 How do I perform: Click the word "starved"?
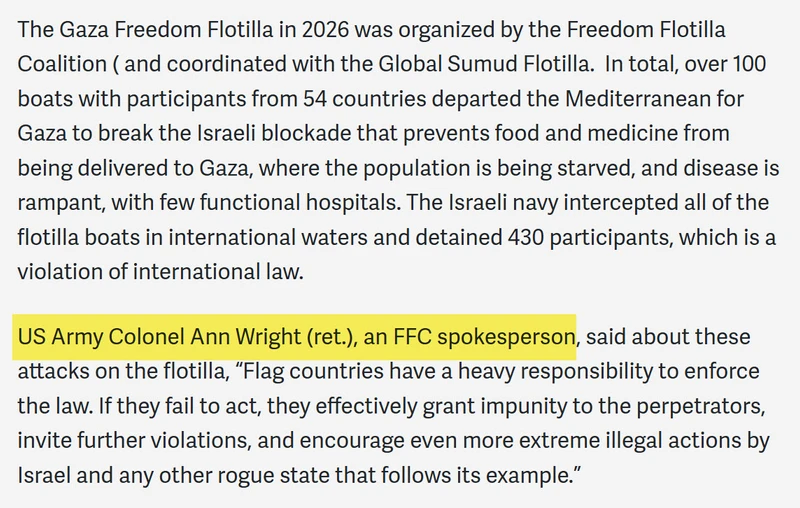(595, 168)
